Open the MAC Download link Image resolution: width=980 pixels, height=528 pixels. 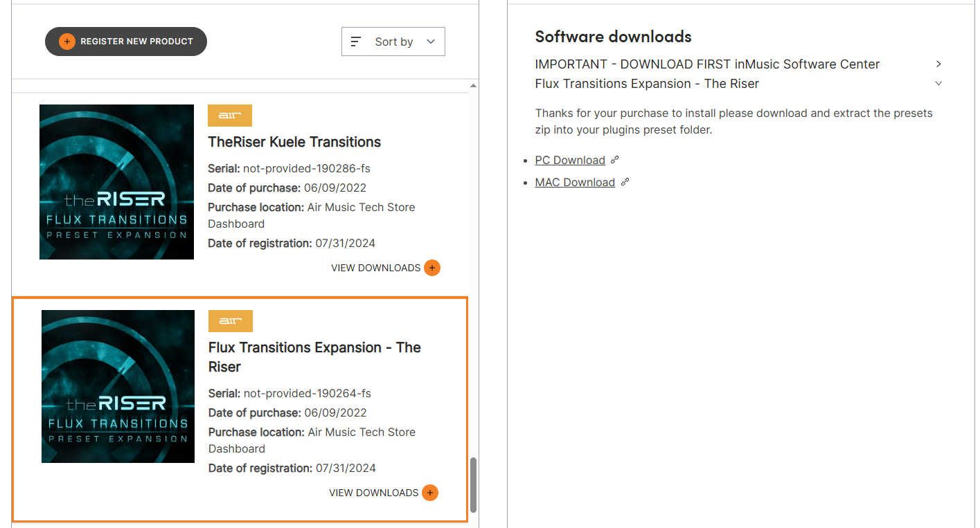coord(575,182)
